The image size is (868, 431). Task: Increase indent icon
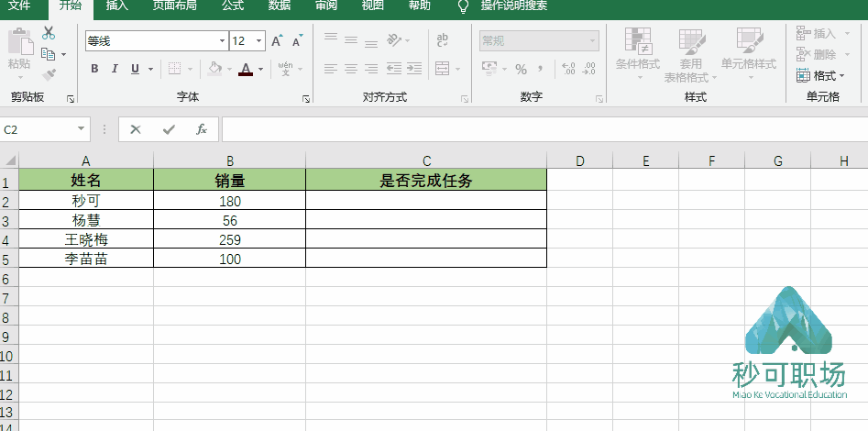tap(414, 69)
